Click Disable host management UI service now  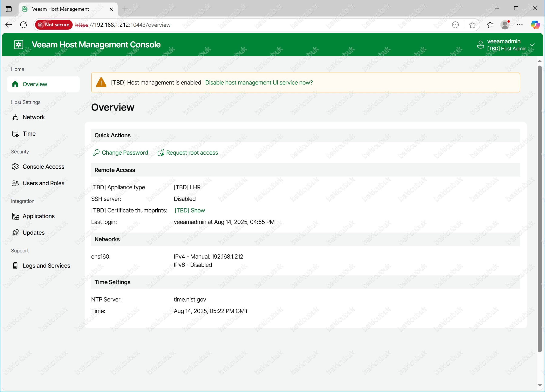(x=259, y=83)
